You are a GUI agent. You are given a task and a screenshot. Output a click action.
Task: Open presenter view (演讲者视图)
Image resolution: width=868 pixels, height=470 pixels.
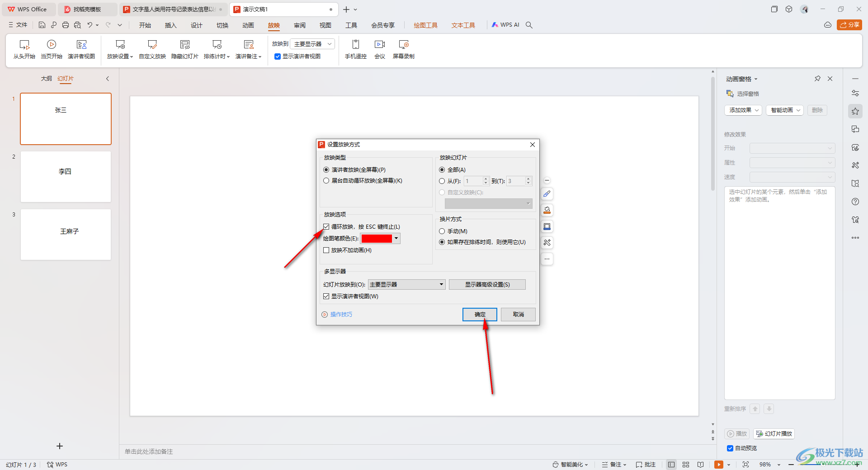[x=81, y=49]
